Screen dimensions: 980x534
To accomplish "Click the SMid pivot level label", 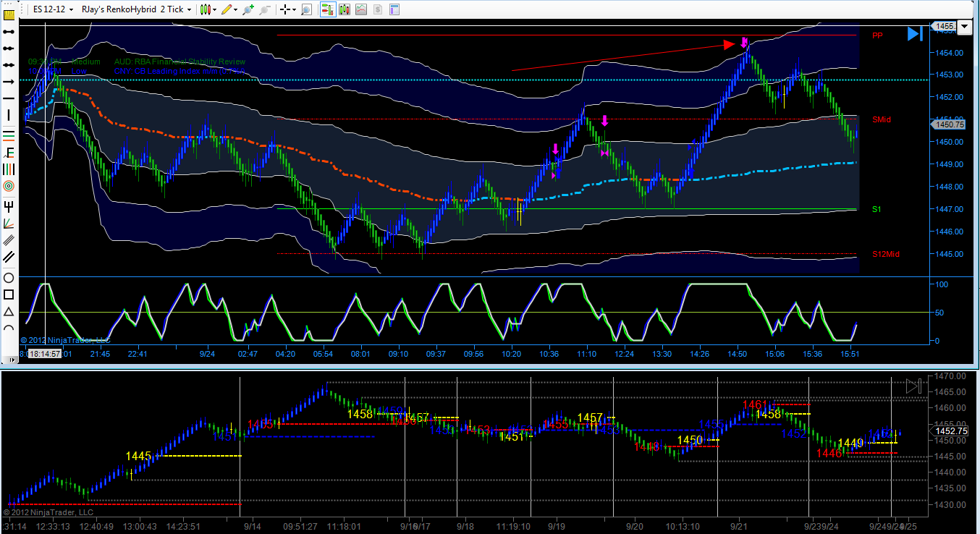I will (881, 119).
